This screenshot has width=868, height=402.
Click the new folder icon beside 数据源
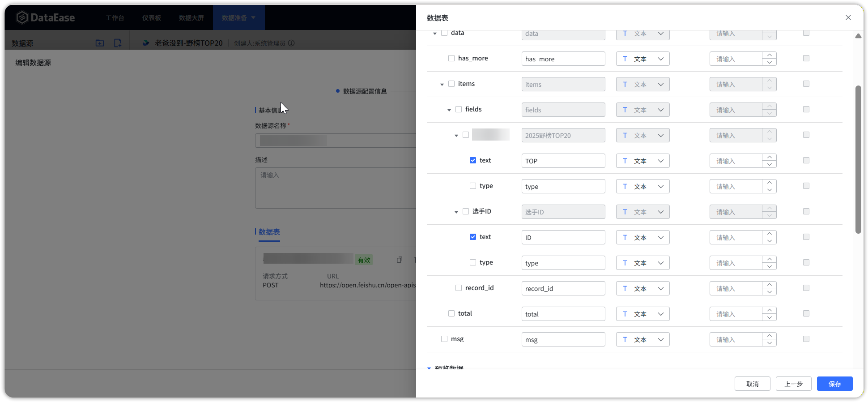click(100, 43)
